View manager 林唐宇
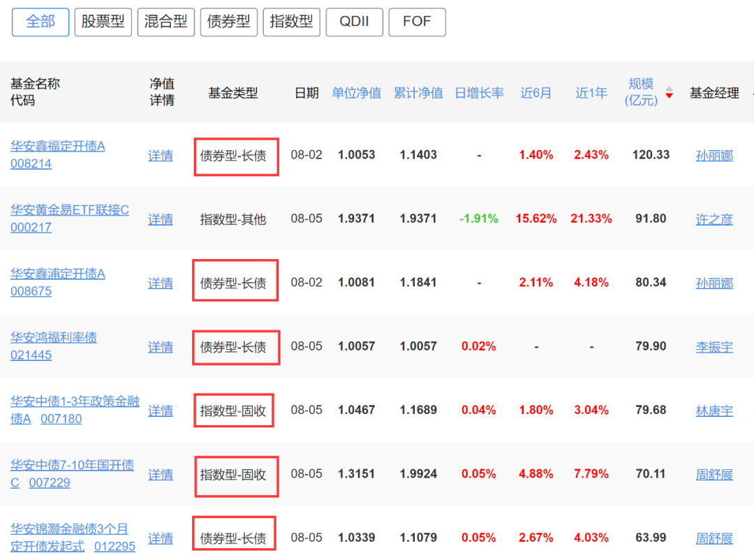The image size is (754, 560). coord(714,411)
